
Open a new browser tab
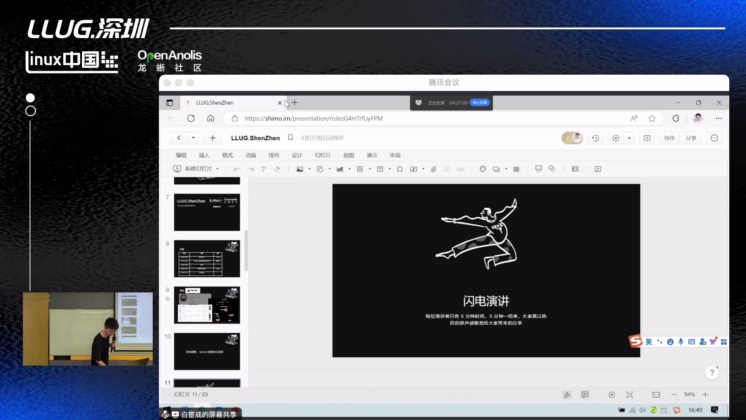pos(295,102)
